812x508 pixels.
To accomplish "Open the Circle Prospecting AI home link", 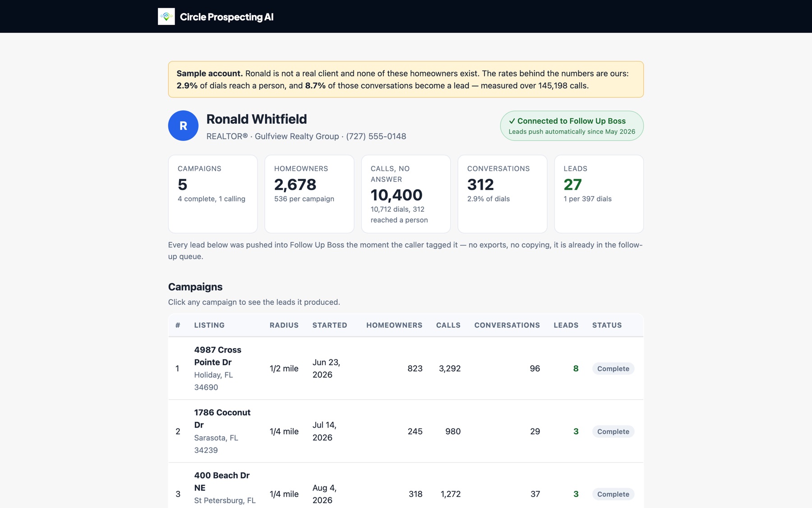I will coord(216,17).
